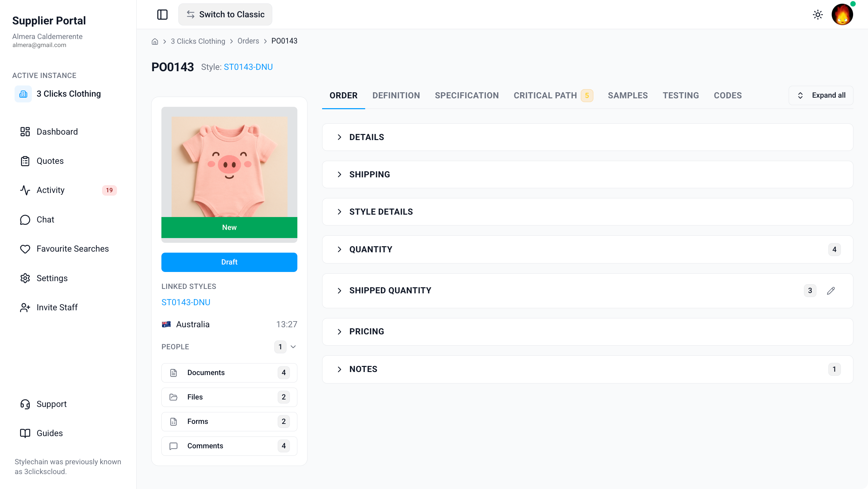
Task: Click the Files folder icon
Action: click(x=174, y=397)
